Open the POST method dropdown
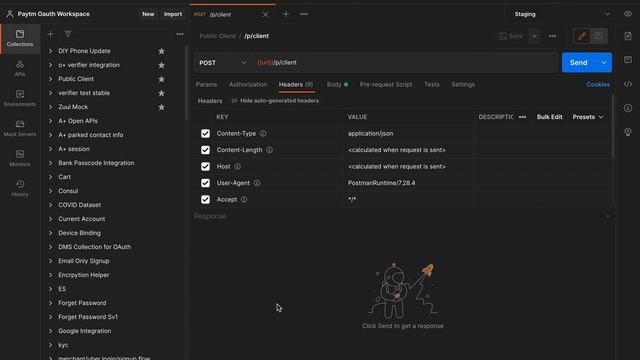640x360 pixels. [223, 63]
